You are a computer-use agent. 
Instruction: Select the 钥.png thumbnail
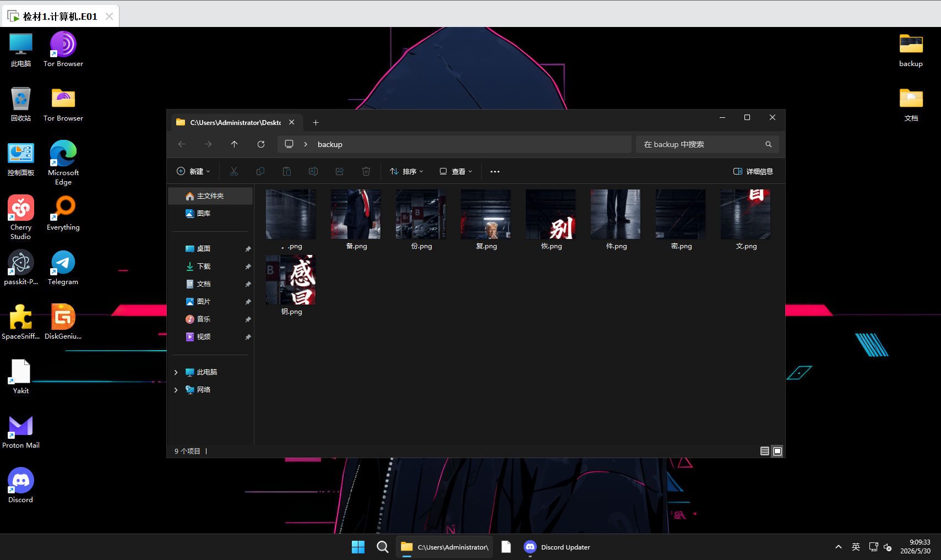pos(291,285)
